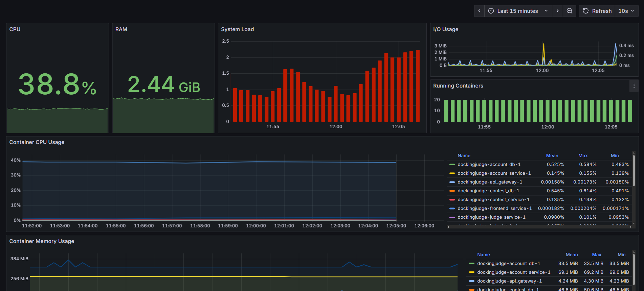
Task: Toggle dockingjudge-account_service-1 series in CPU legend
Action: click(494, 173)
